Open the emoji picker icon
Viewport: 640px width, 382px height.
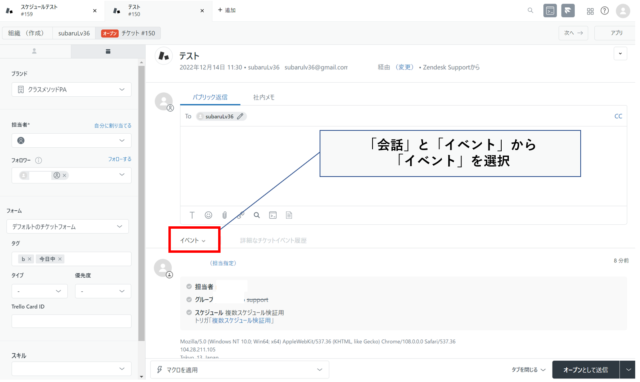point(208,215)
